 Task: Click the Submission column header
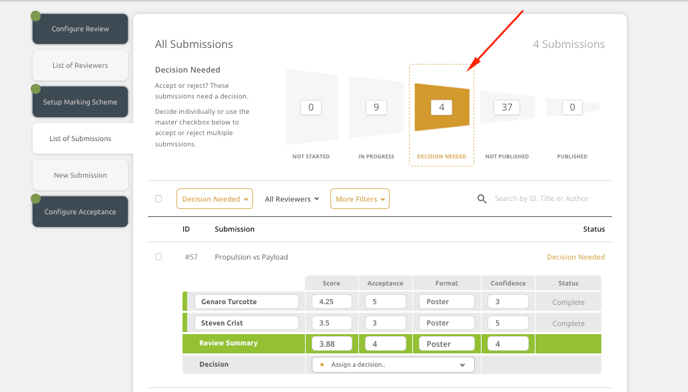tap(234, 229)
